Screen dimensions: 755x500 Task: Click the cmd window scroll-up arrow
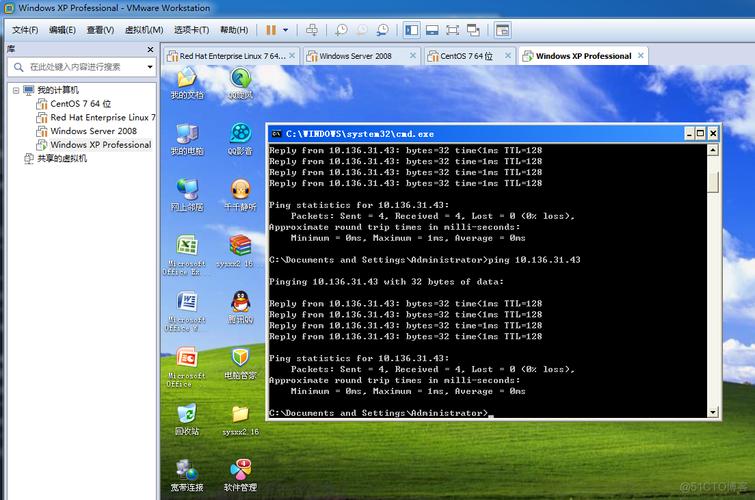(x=713, y=150)
